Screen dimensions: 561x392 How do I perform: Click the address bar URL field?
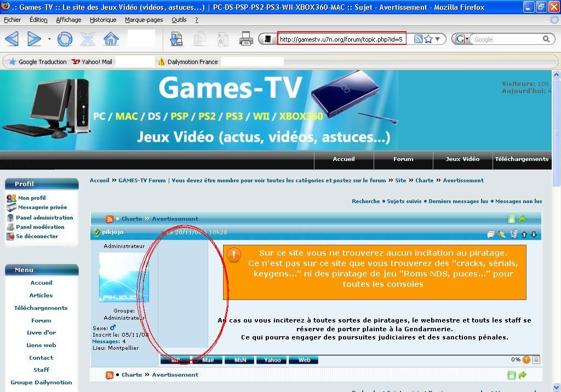[x=342, y=39]
